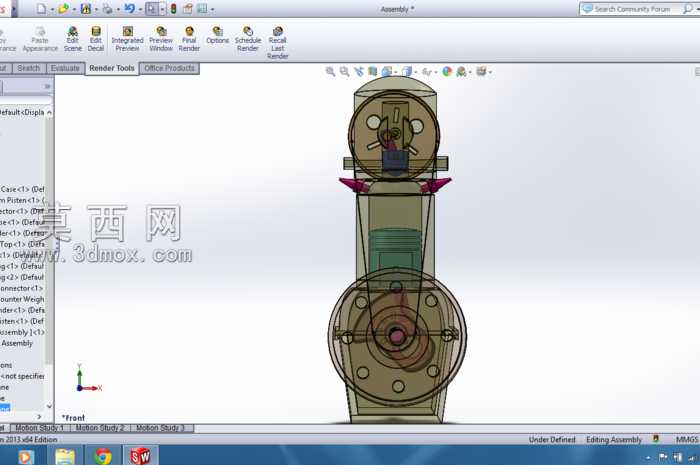Open Chrome from taskbar

[103, 457]
